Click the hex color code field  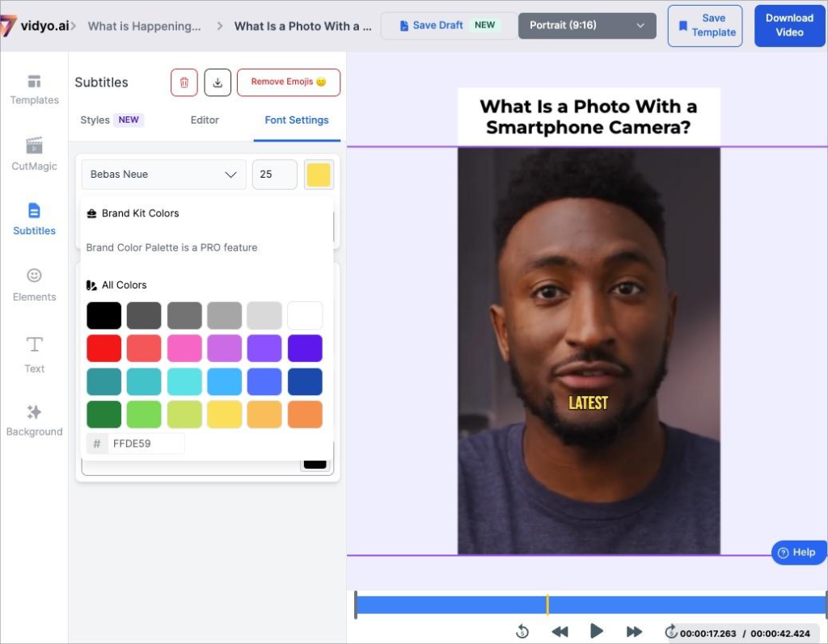click(146, 444)
